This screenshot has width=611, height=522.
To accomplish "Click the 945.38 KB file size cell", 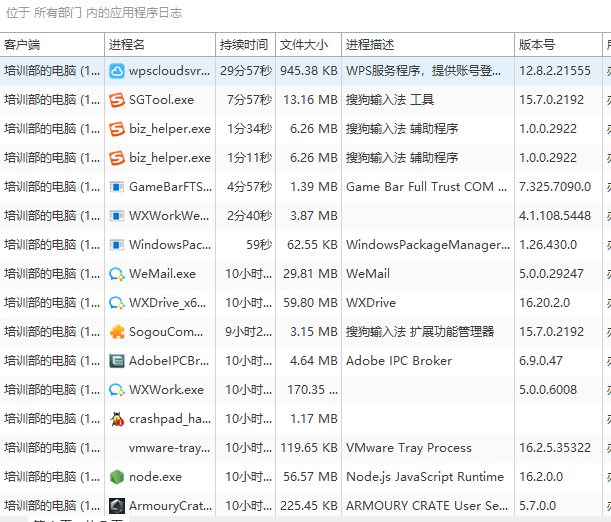I will [x=309, y=71].
